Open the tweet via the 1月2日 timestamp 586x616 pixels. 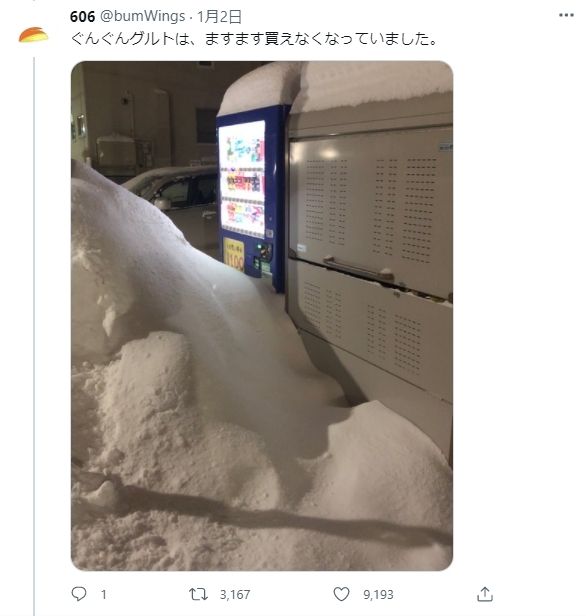219,16
